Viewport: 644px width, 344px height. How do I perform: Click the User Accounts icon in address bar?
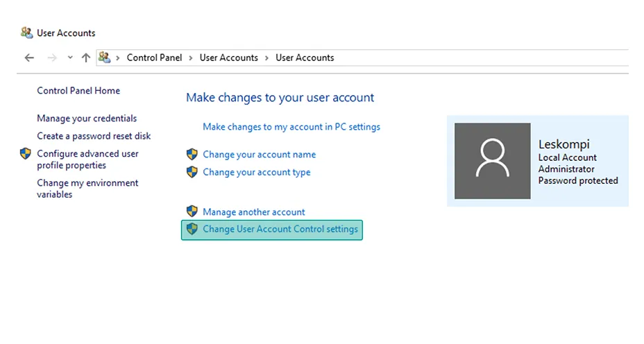(105, 58)
